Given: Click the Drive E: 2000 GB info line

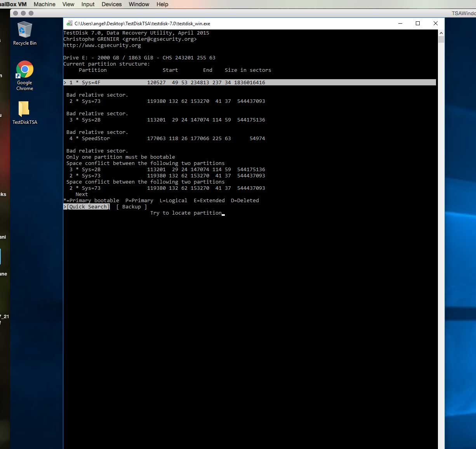Looking at the screenshot, I should 139,58.
